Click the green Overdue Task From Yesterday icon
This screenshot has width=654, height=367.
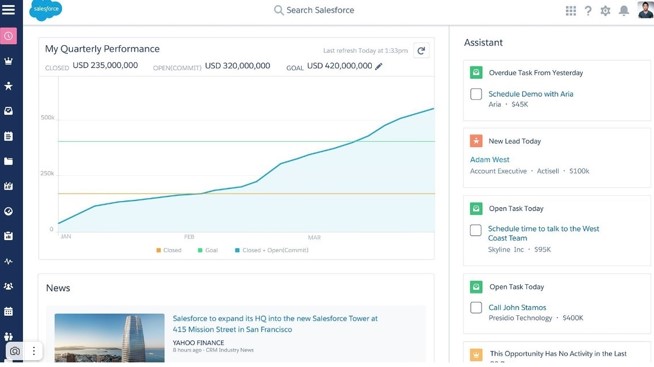(x=476, y=73)
